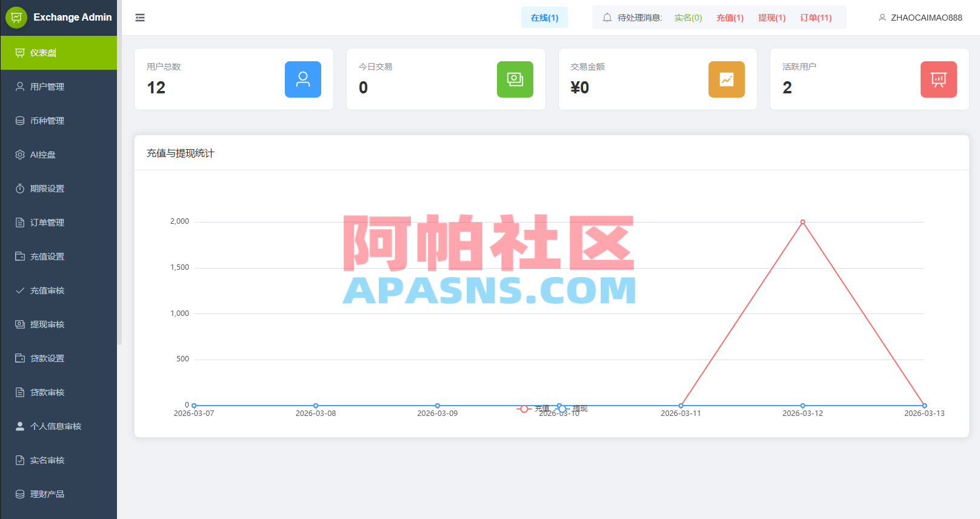Open the ZHAOCAIMAO888 user dropdown
This screenshot has height=519, width=980.
[x=921, y=18]
